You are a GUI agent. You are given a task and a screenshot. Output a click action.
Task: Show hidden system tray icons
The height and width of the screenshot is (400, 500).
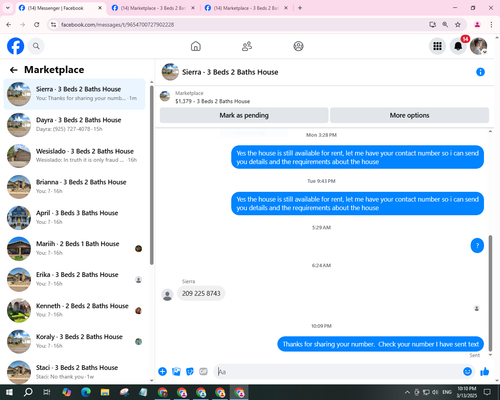[407, 392]
